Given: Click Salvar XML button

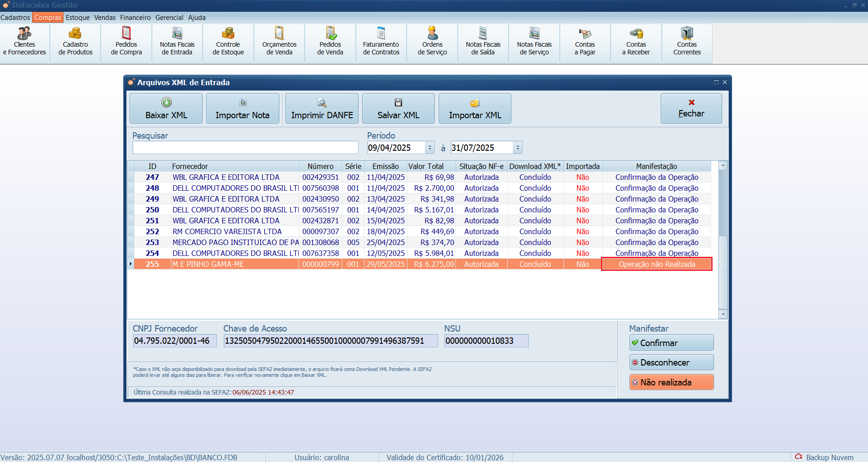Looking at the screenshot, I should pos(398,109).
